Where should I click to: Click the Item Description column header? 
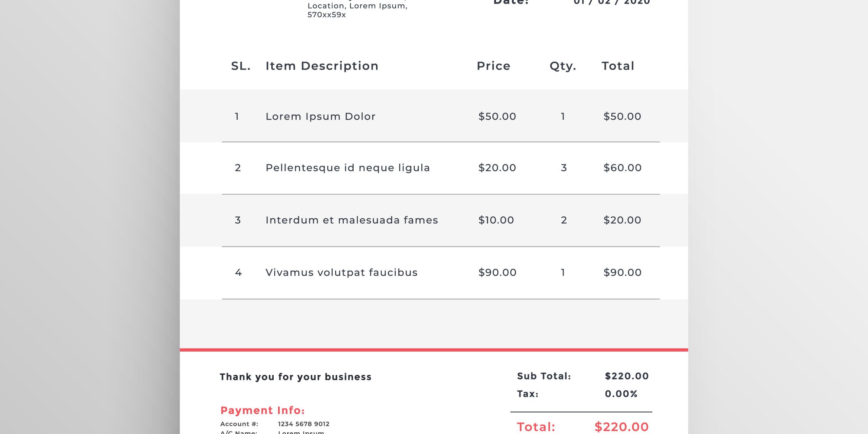tap(322, 66)
